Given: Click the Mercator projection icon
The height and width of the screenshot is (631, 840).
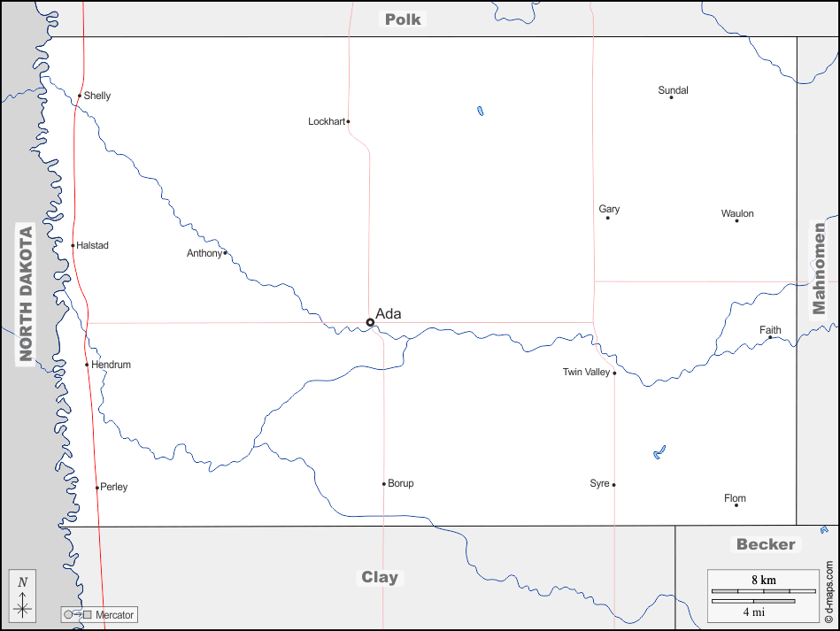Looking at the screenshot, I should (x=78, y=614).
